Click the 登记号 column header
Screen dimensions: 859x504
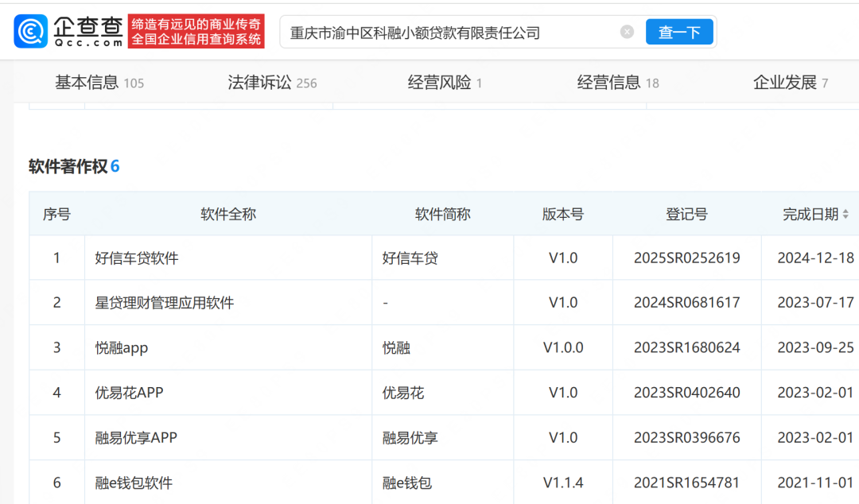[x=687, y=214]
